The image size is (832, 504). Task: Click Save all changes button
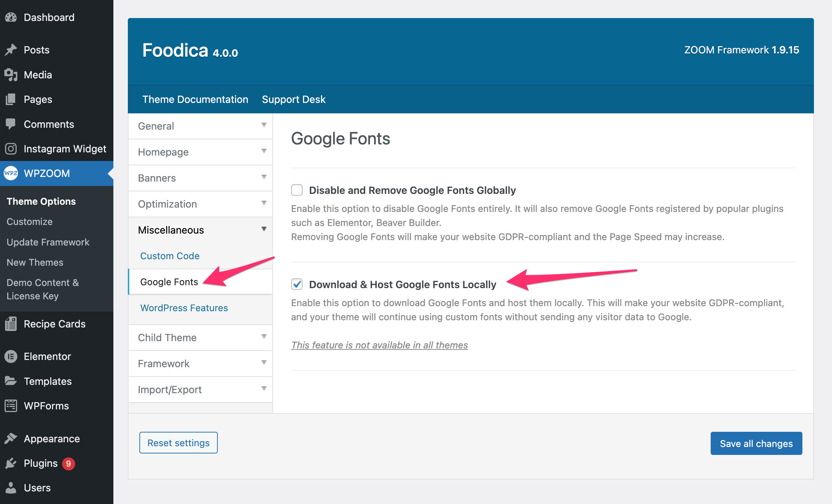[x=756, y=443]
